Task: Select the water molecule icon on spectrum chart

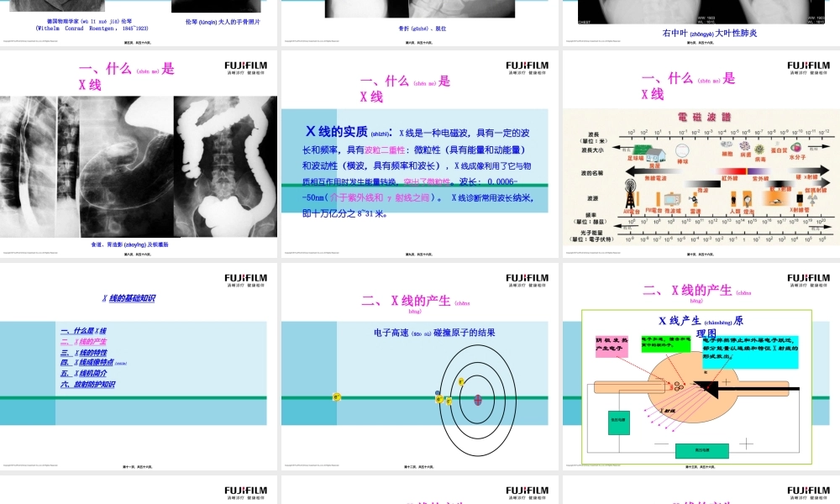Action: [796, 148]
